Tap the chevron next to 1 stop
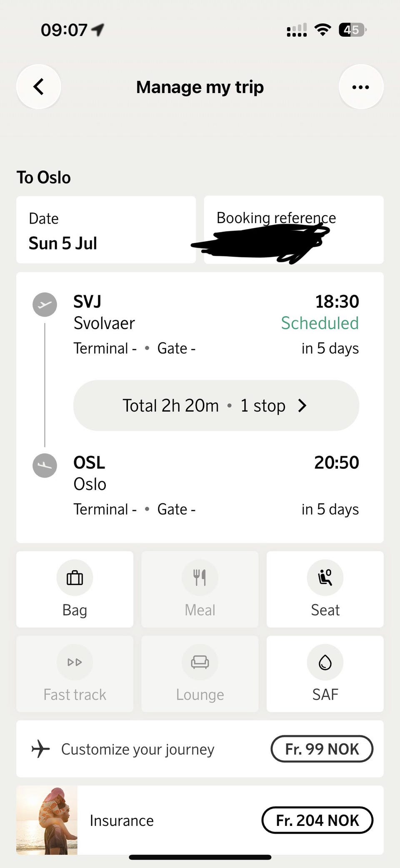 click(302, 405)
